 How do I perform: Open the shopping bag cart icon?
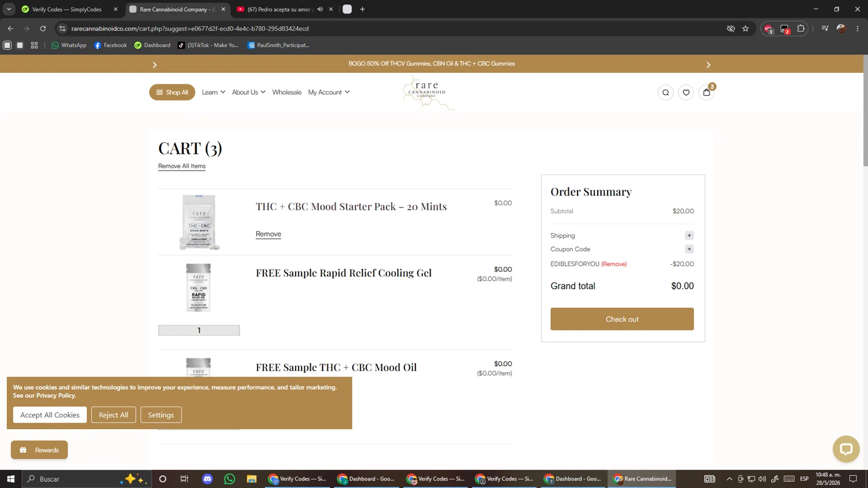click(707, 93)
